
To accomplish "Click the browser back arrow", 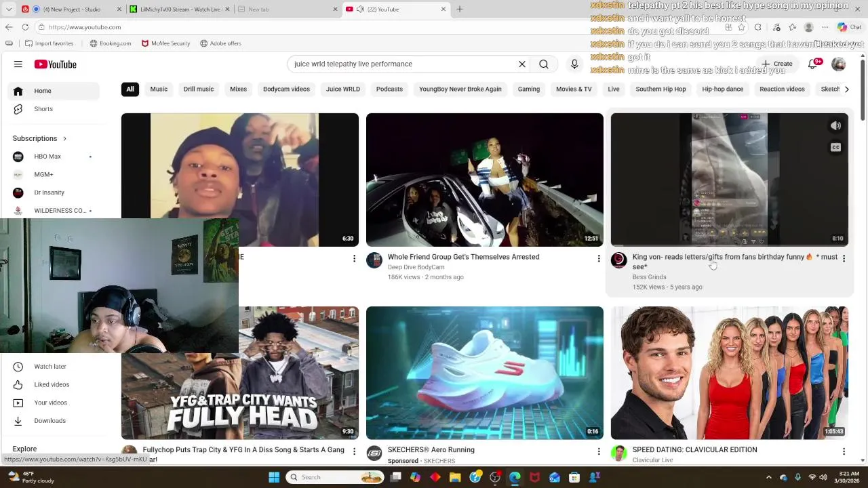I will tap(9, 27).
